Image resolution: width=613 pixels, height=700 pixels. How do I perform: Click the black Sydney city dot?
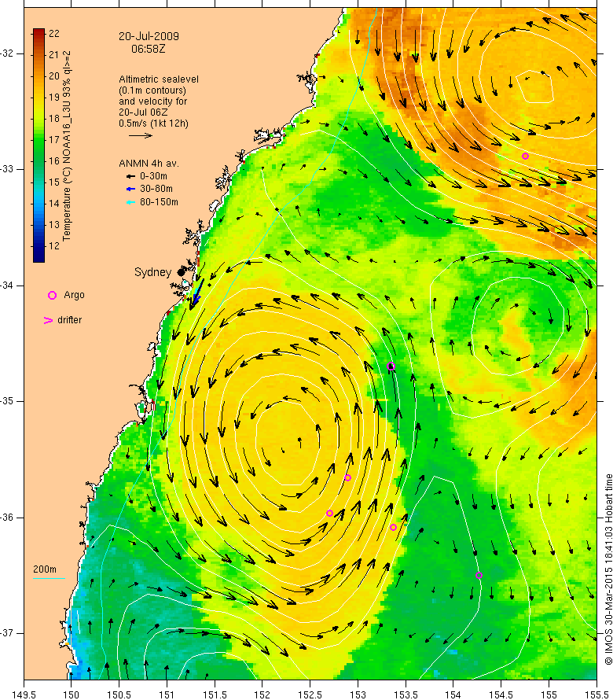181,272
